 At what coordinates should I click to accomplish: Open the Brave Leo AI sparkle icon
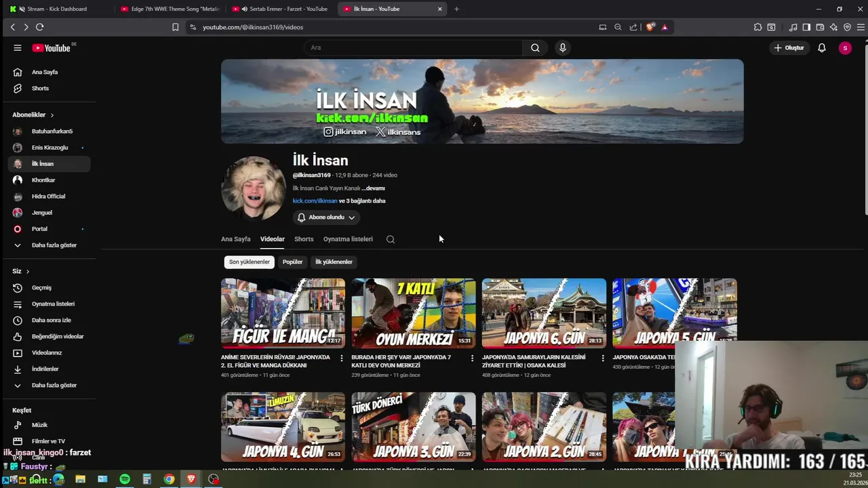tap(833, 27)
